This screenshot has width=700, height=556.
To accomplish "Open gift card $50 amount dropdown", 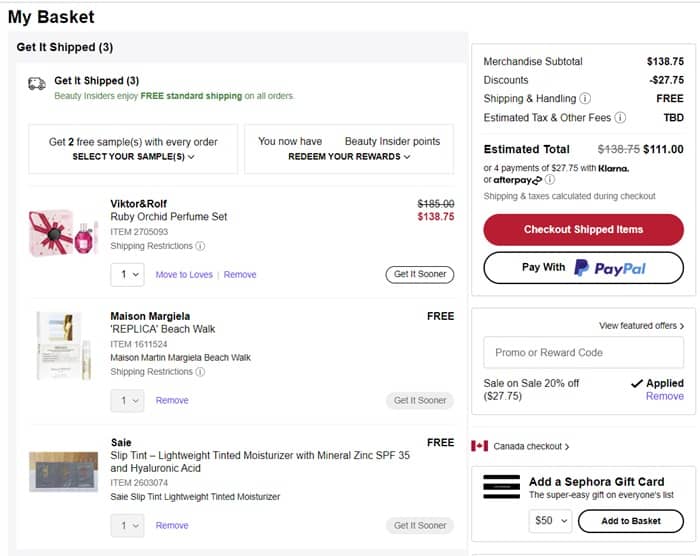I will 550,521.
